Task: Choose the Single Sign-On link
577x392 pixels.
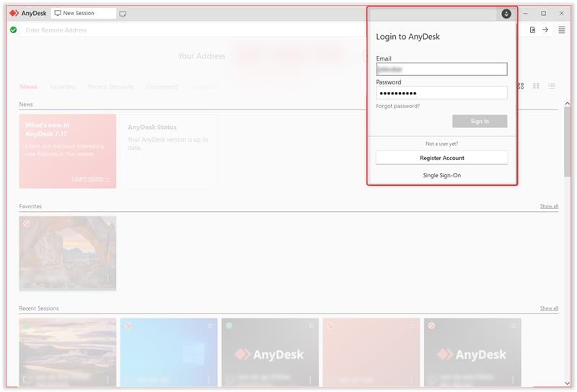Action: point(441,175)
